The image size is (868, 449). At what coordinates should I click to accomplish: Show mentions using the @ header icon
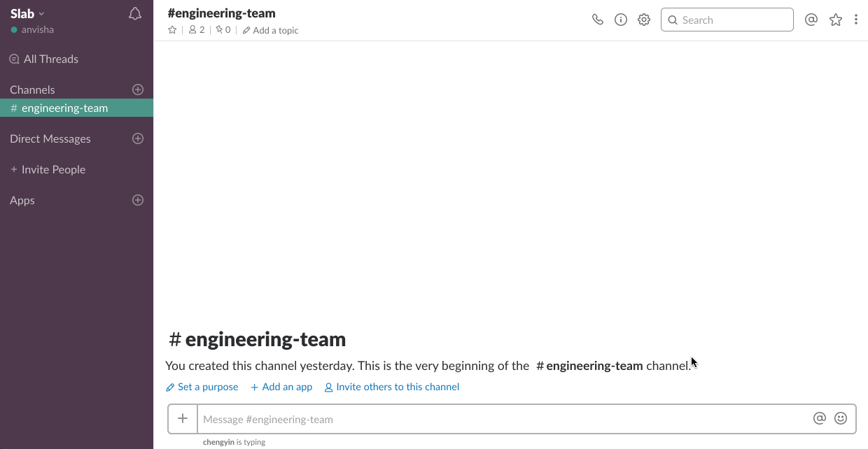811,20
